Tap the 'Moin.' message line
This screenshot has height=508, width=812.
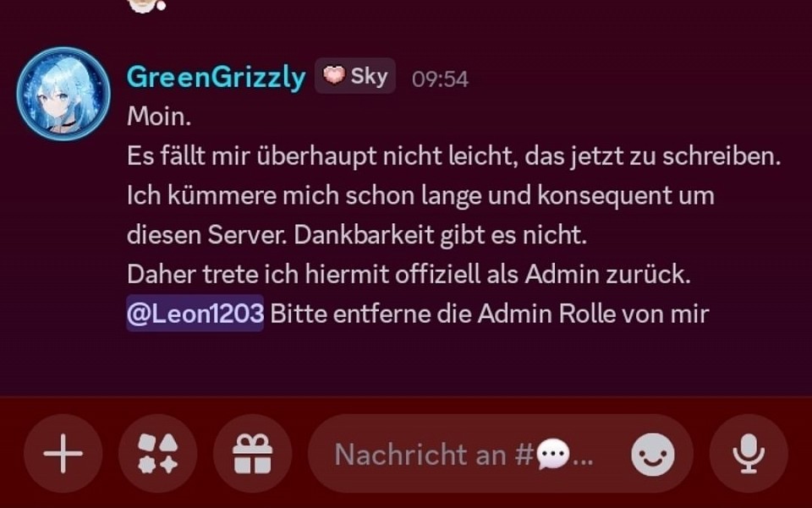(159, 116)
